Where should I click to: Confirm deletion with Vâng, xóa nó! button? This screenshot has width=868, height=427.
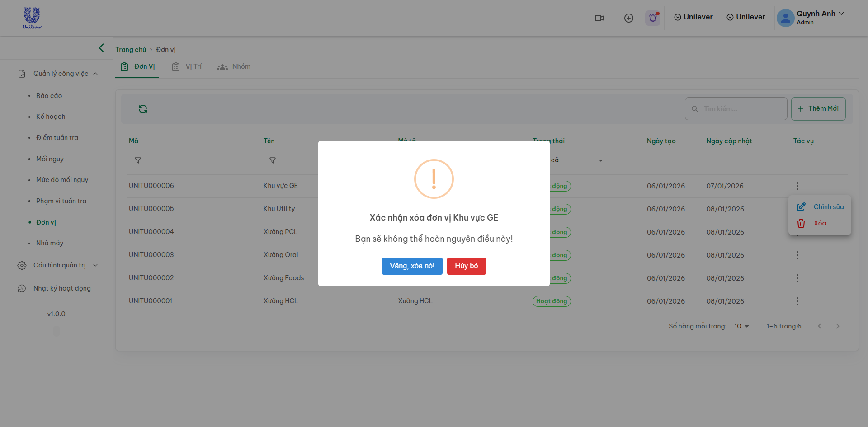412,266
